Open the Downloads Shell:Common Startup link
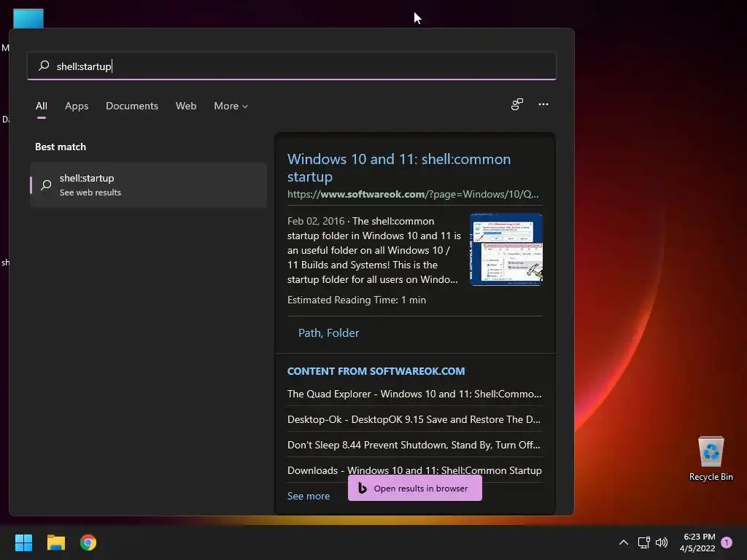 pos(414,470)
